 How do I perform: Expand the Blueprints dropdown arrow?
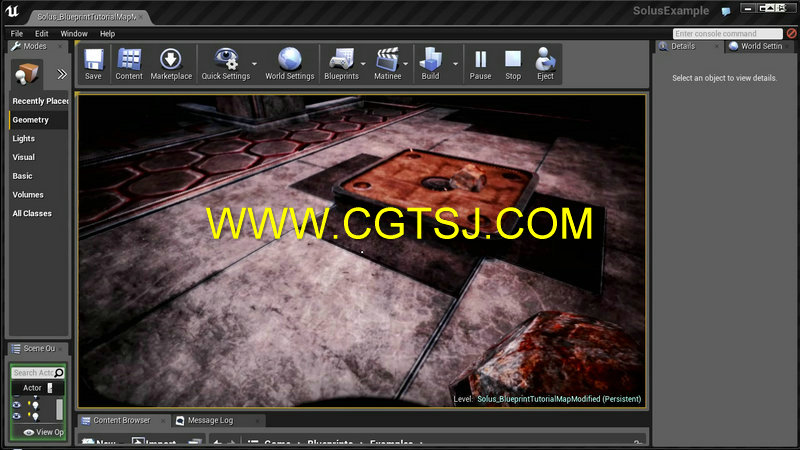coord(363,64)
